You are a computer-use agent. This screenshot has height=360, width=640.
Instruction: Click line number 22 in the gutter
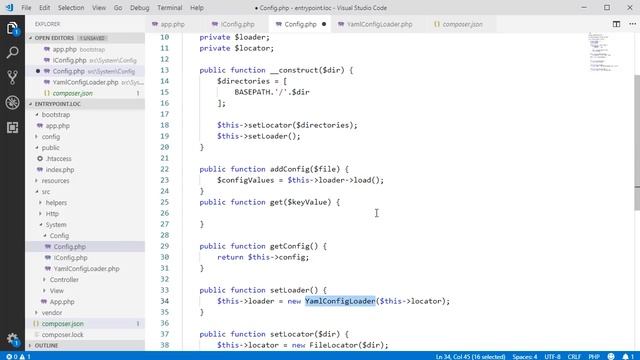coord(164,169)
